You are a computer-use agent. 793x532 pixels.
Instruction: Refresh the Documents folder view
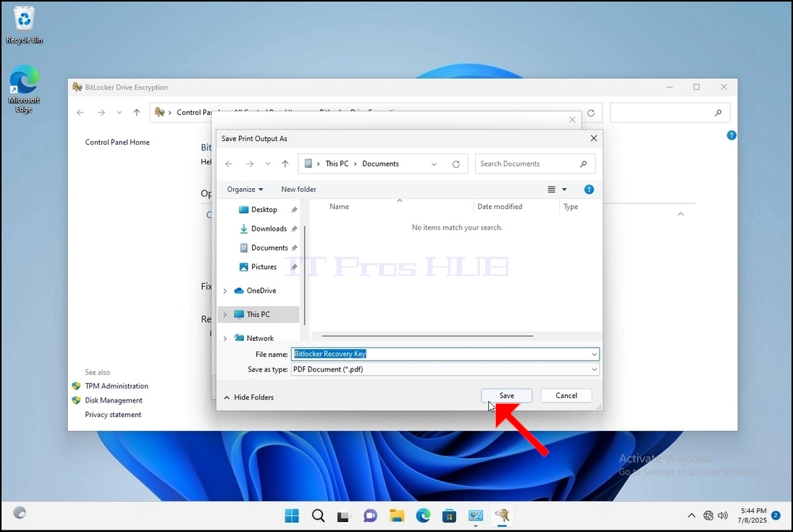pyautogui.click(x=456, y=164)
